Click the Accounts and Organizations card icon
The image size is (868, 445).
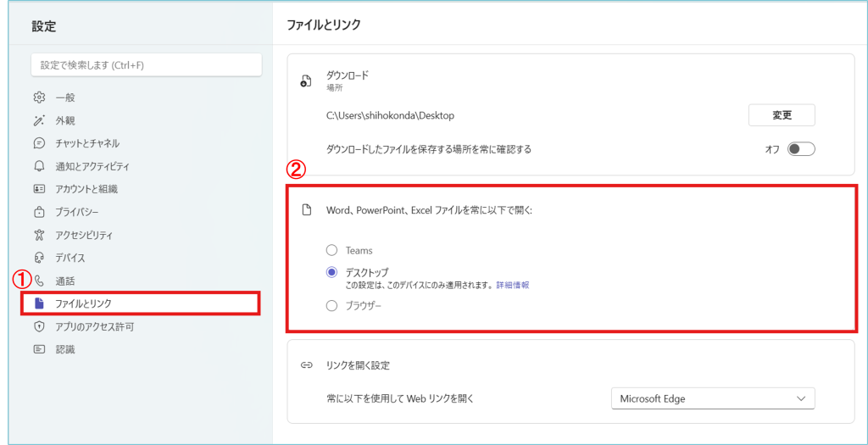click(38, 189)
